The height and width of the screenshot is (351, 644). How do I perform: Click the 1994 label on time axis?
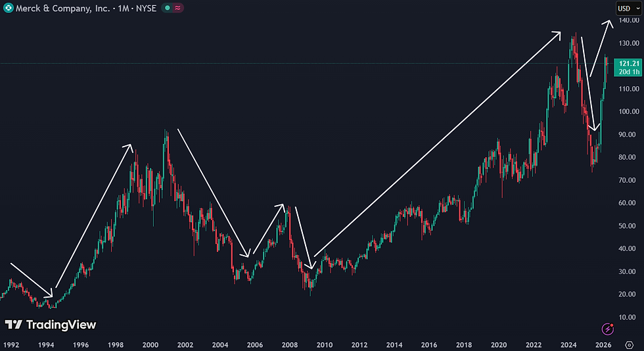[x=46, y=345]
